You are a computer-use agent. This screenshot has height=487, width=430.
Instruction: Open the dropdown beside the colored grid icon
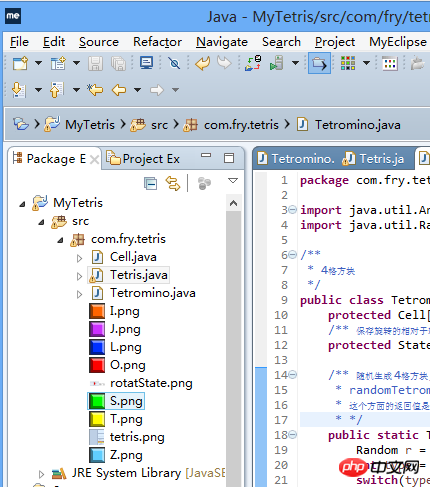point(366,63)
